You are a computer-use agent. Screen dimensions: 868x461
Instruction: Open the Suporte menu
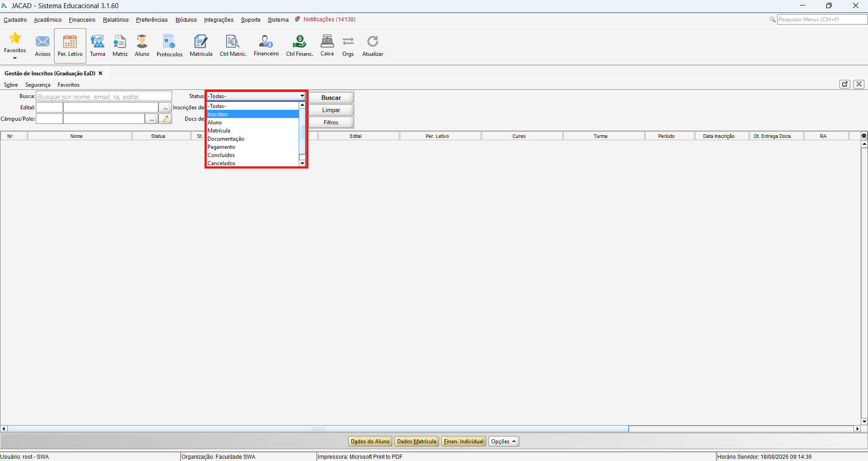251,20
